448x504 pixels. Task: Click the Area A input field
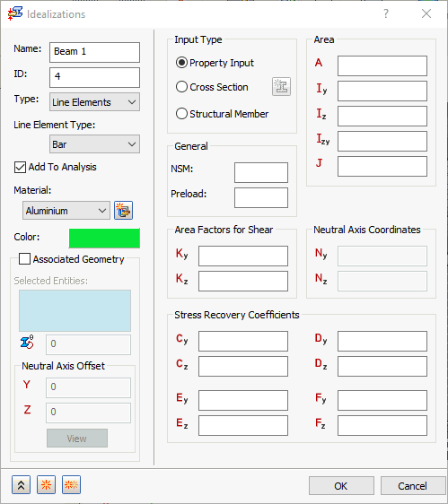pos(382,65)
